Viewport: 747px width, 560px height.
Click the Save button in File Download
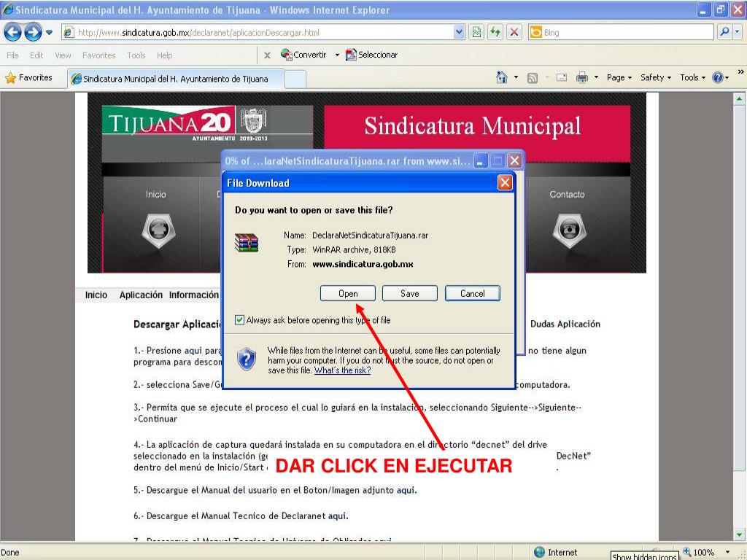tap(410, 293)
